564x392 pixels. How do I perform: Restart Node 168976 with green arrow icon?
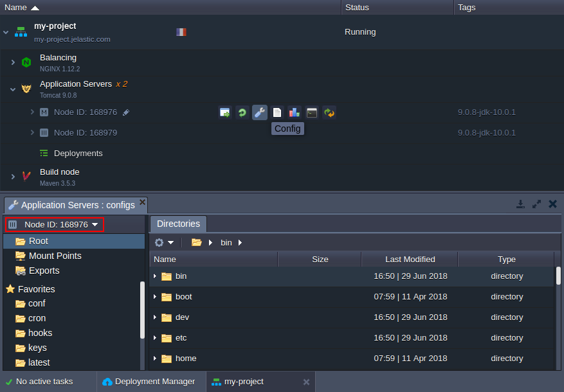pyautogui.click(x=242, y=113)
